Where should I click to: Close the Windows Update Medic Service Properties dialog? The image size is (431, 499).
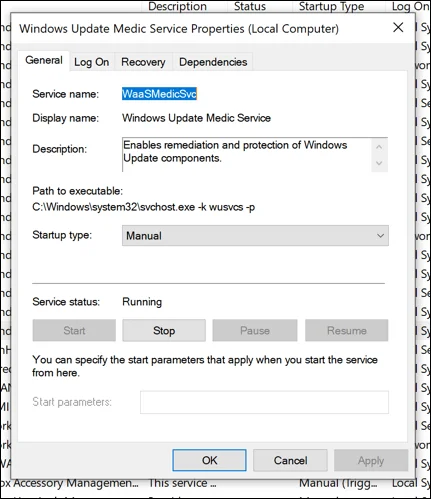click(398, 28)
